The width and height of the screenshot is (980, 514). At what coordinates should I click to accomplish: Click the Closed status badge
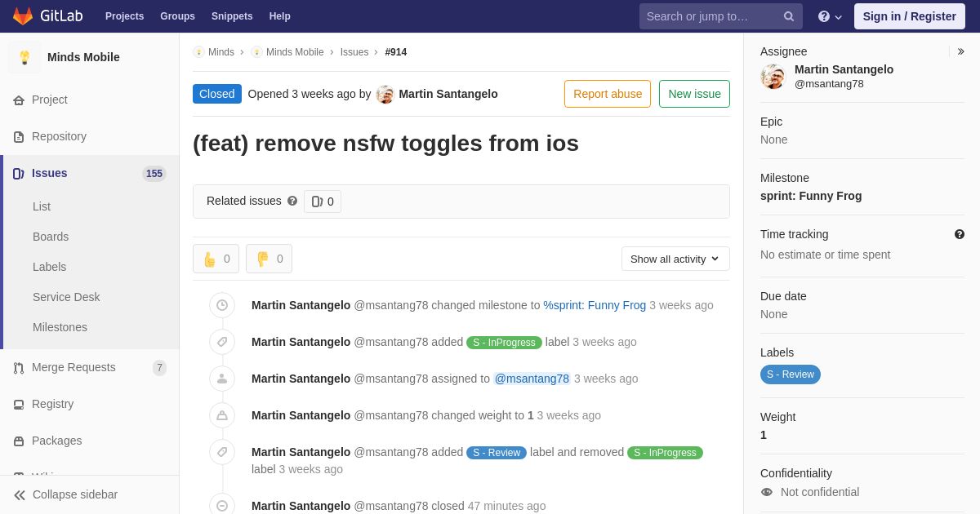pyautogui.click(x=217, y=94)
